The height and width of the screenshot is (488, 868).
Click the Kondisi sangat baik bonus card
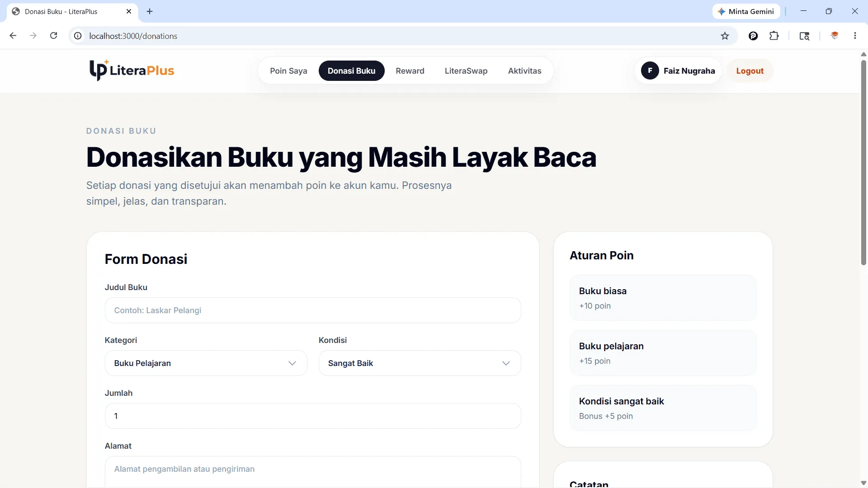(663, 408)
